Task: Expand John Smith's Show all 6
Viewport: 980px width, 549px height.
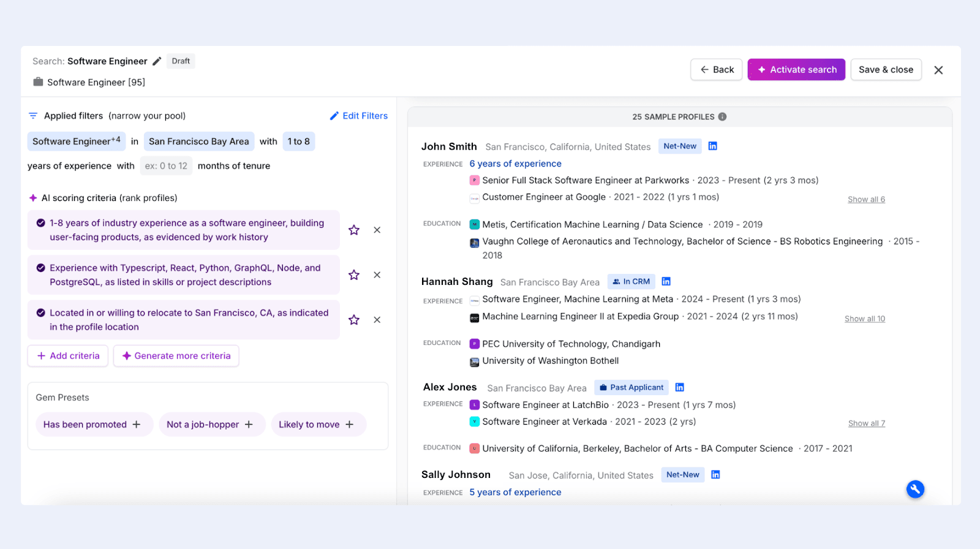Action: tap(867, 200)
